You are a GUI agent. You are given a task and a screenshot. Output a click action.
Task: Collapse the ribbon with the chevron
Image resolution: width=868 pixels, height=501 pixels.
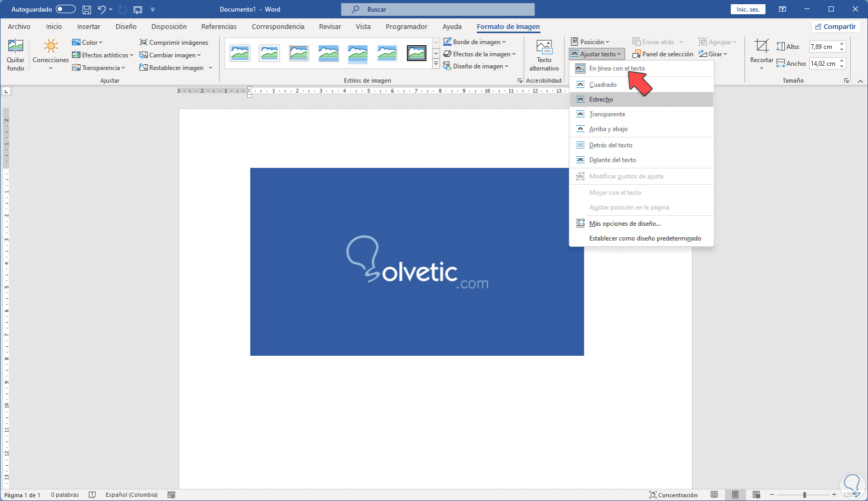pyautogui.click(x=860, y=81)
